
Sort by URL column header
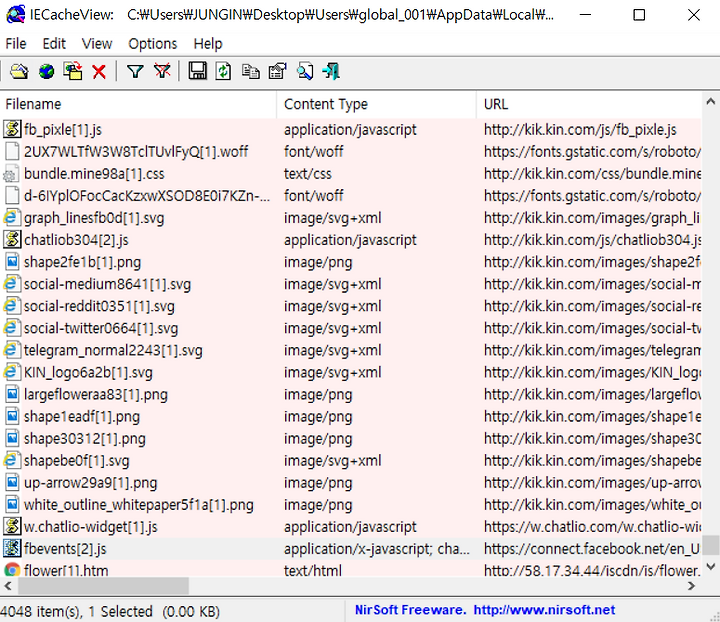pyautogui.click(x=589, y=104)
